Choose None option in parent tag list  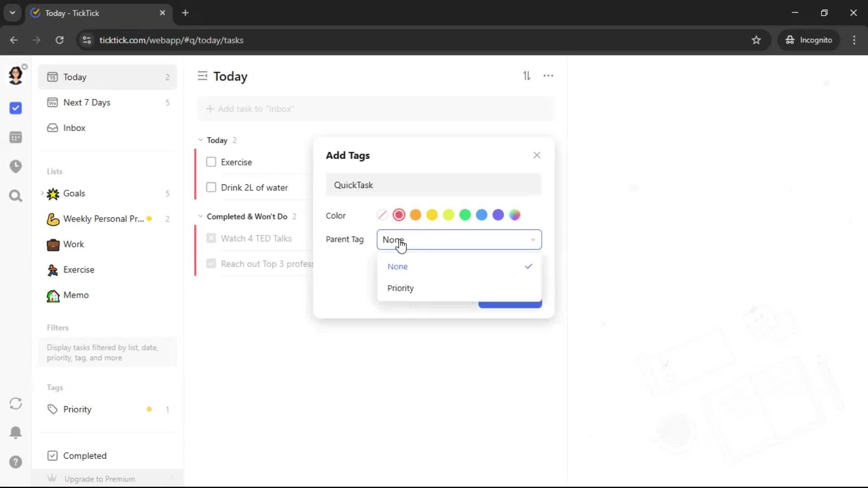pyautogui.click(x=398, y=267)
